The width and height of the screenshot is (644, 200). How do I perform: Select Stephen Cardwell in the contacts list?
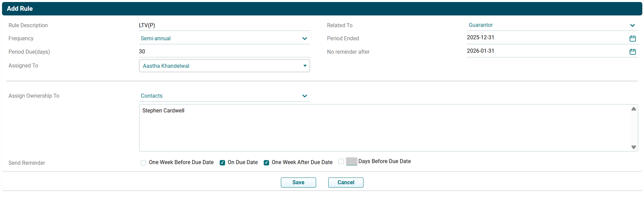(x=163, y=111)
